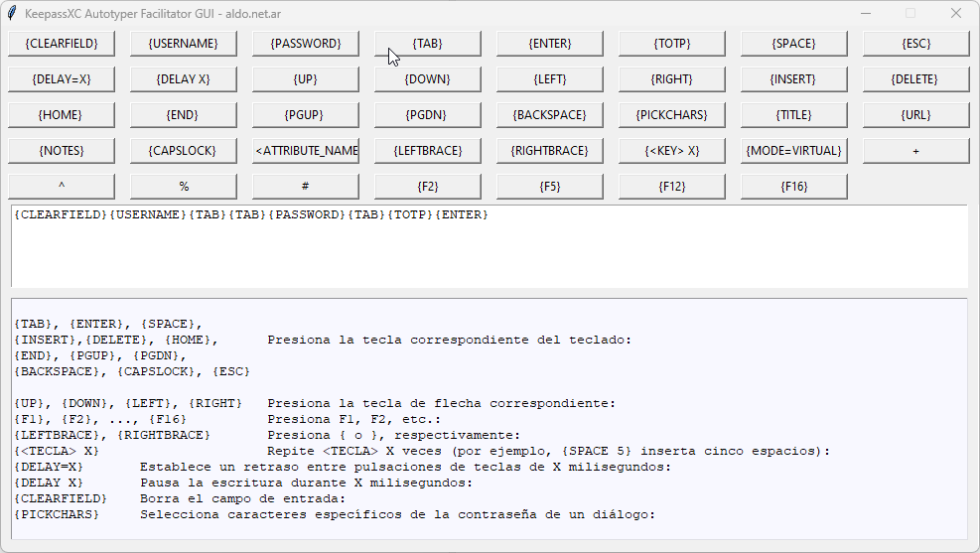Click the {DELAY=X} button

[62, 79]
